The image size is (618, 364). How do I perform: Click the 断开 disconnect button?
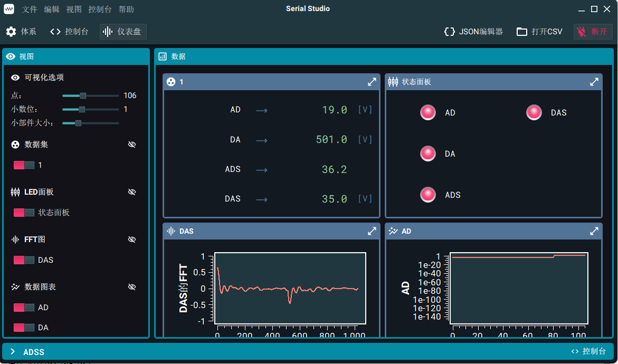tap(593, 31)
